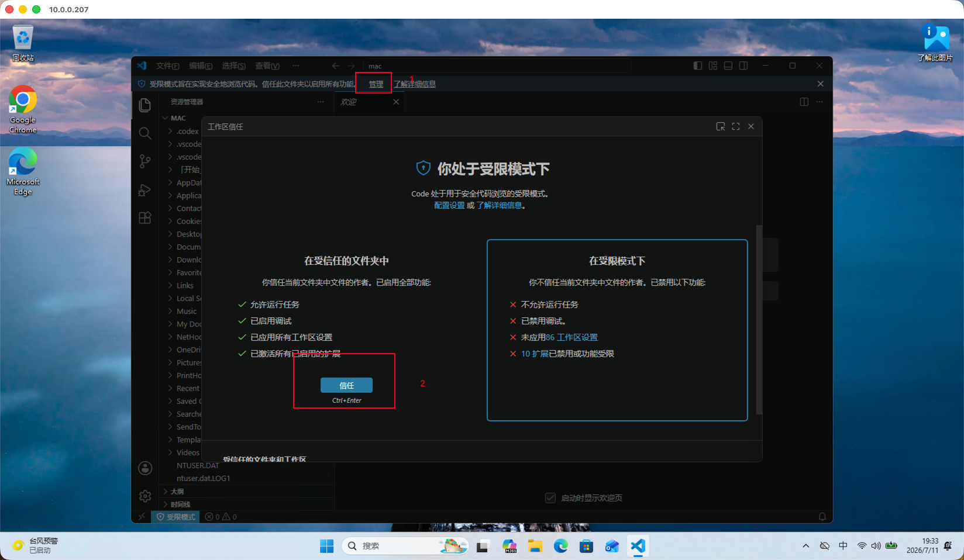The width and height of the screenshot is (964, 560).
Task: Open the Source Control view
Action: [x=145, y=161]
